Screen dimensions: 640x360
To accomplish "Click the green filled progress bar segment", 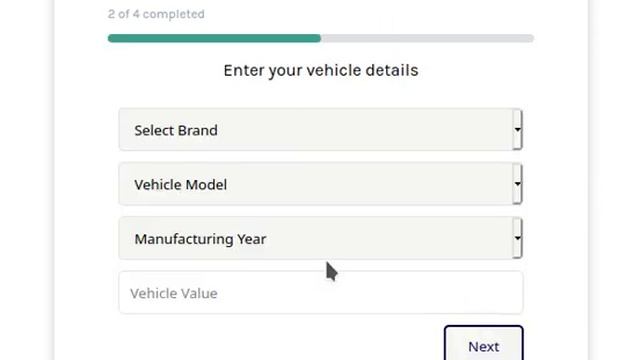I will point(214,38).
